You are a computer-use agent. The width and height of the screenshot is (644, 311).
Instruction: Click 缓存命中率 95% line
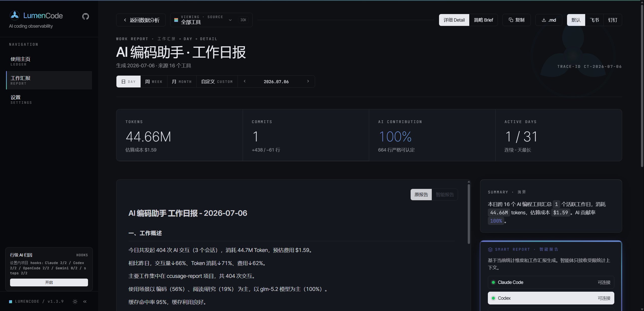tap(168, 302)
